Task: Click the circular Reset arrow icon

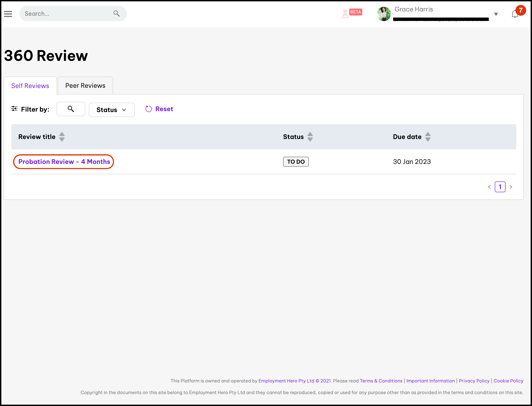Action: coord(148,109)
